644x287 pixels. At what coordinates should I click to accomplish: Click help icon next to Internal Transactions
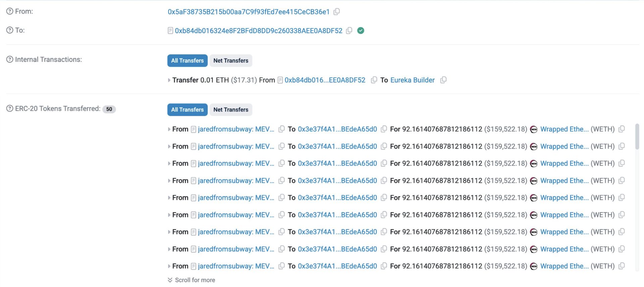10,60
